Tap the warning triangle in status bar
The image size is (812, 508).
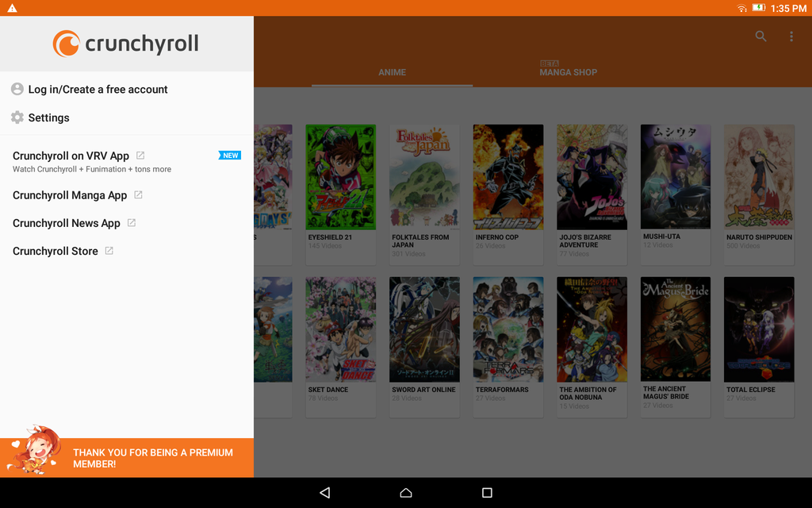12,8
